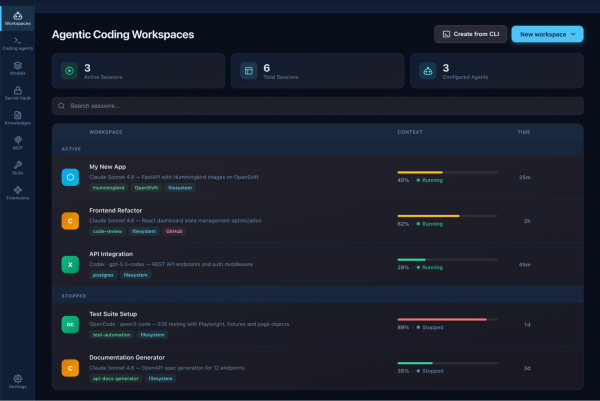Open the Test Suite Setup workspace
Image resolution: width=600 pixels, height=401 pixels.
[x=318, y=324]
